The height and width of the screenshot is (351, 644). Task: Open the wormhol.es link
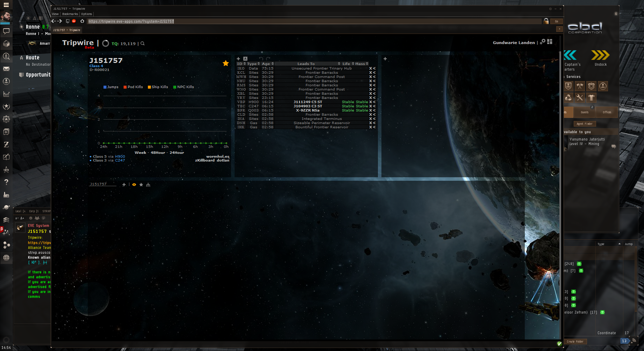tap(218, 157)
